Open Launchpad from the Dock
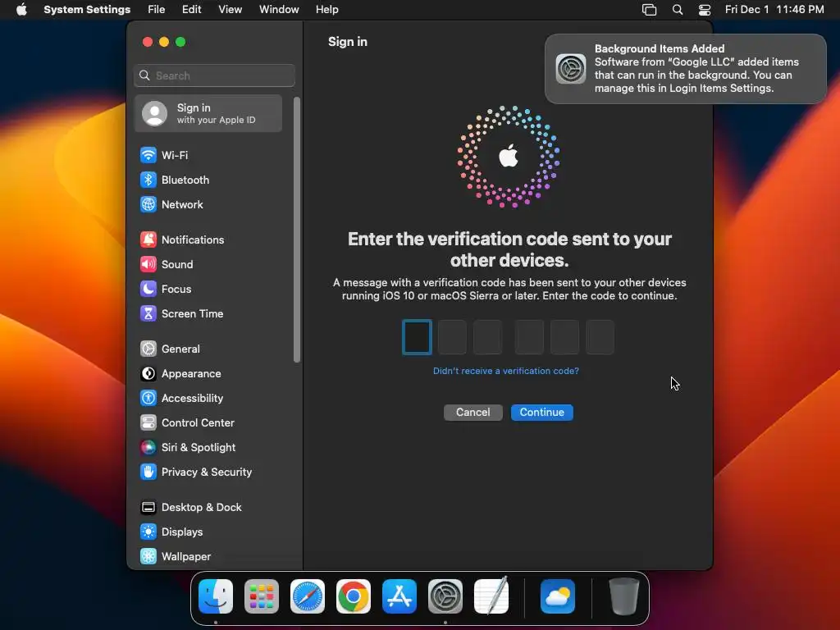This screenshot has width=840, height=630. click(x=262, y=596)
